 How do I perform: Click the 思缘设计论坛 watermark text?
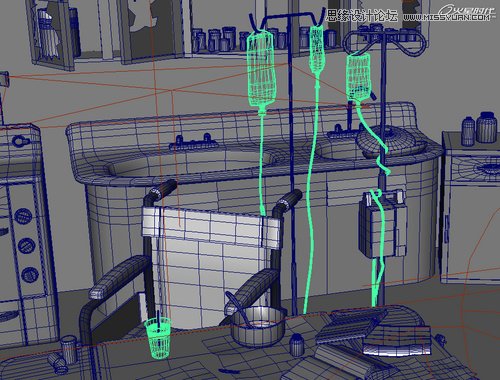point(361,16)
